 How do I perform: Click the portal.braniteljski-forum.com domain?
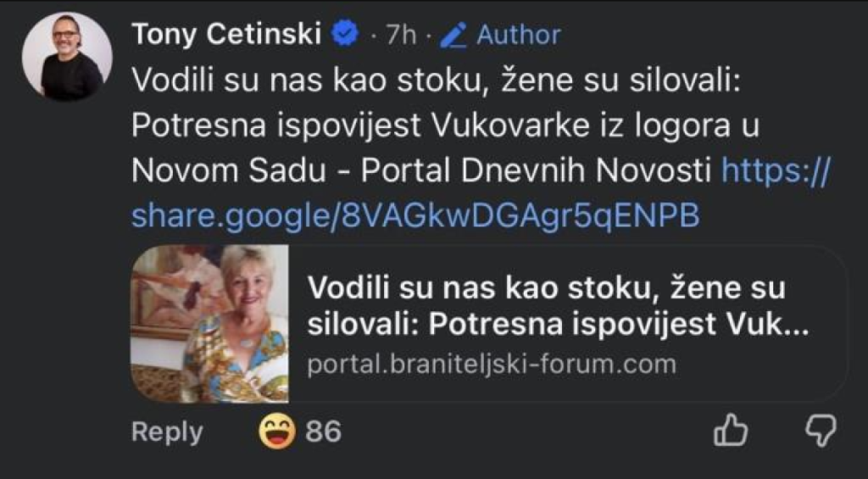pos(492,365)
